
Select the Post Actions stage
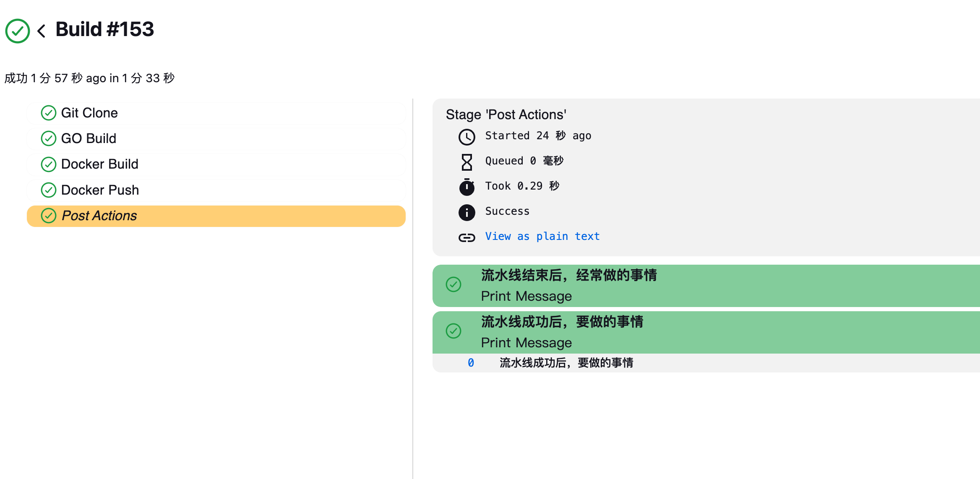click(216, 216)
